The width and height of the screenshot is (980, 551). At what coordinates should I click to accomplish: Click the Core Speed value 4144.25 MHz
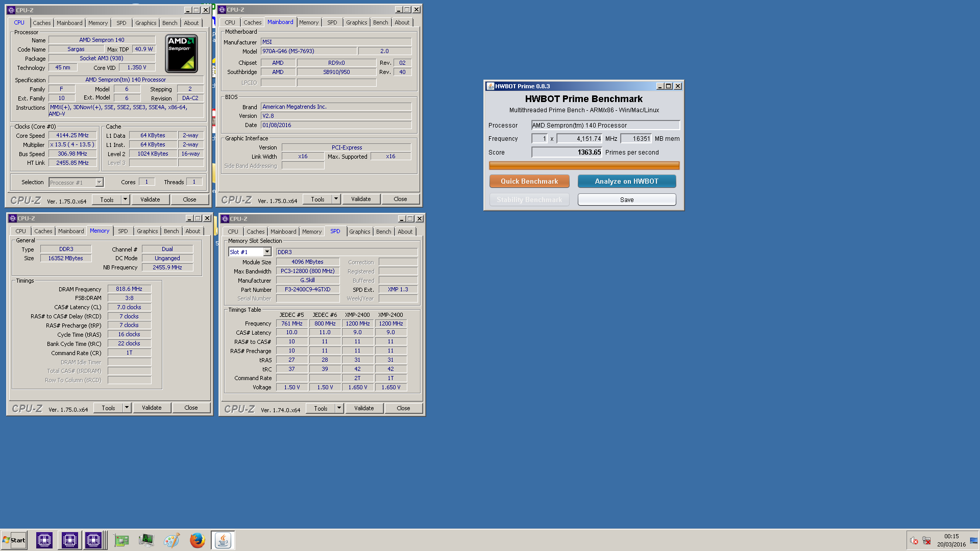click(72, 135)
